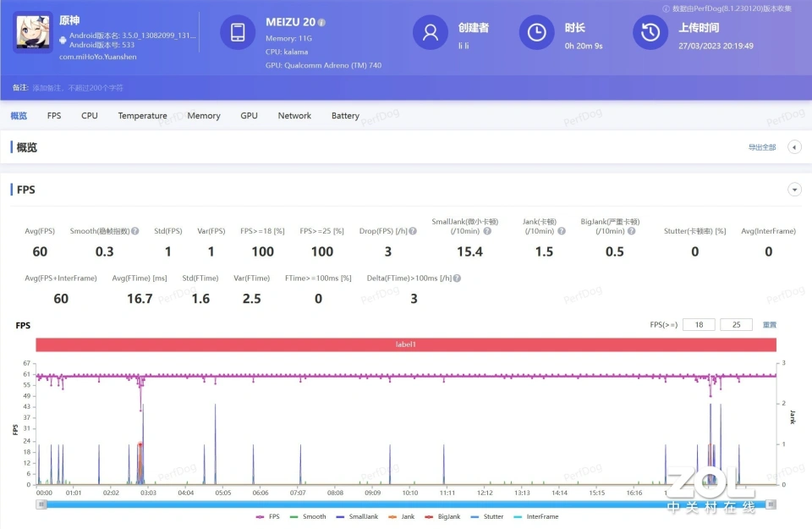The image size is (812, 529).
Task: Click the blue timeline range slider
Action: pos(406,504)
